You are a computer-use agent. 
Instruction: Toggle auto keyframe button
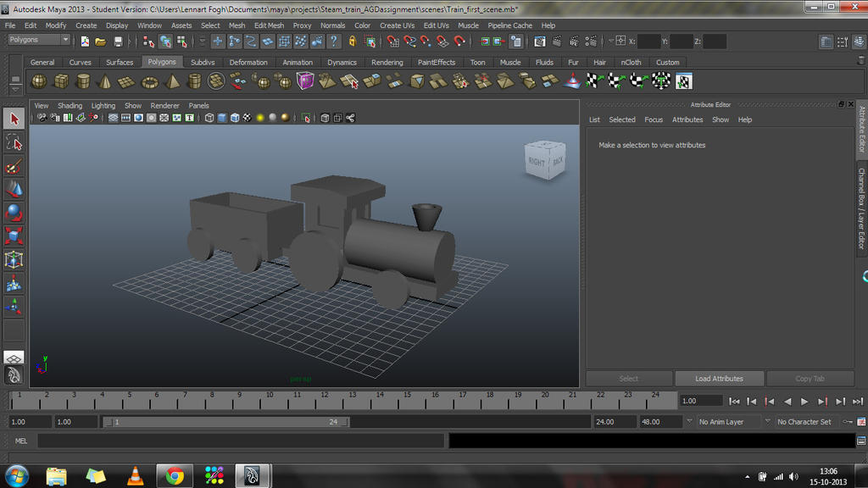click(847, 422)
